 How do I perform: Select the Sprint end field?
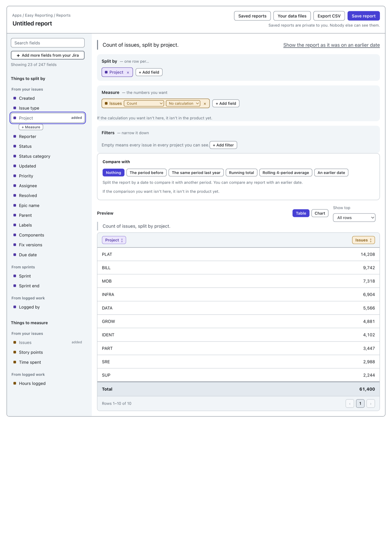pos(48,286)
